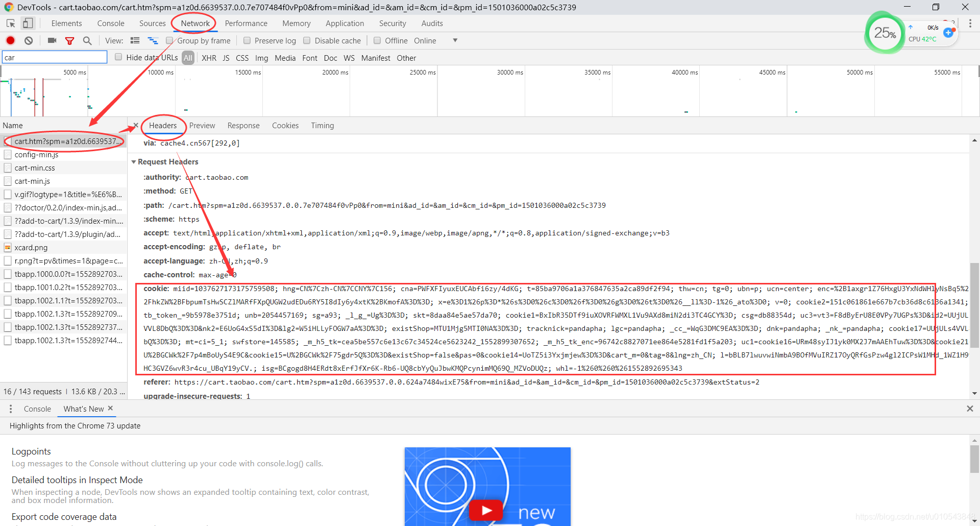Show the request Preview tab
Viewport: 980px width, 526px height.
pyautogui.click(x=202, y=126)
